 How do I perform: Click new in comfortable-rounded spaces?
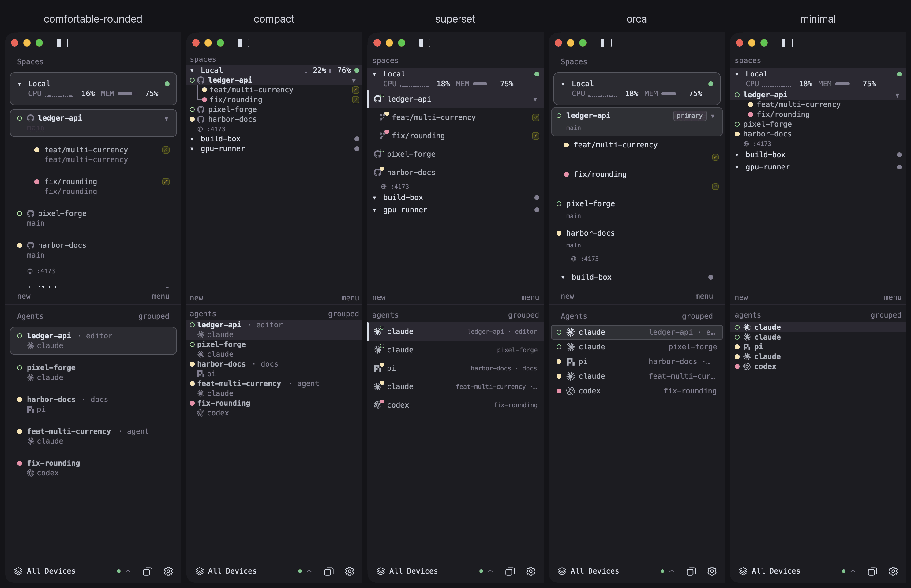(24, 296)
